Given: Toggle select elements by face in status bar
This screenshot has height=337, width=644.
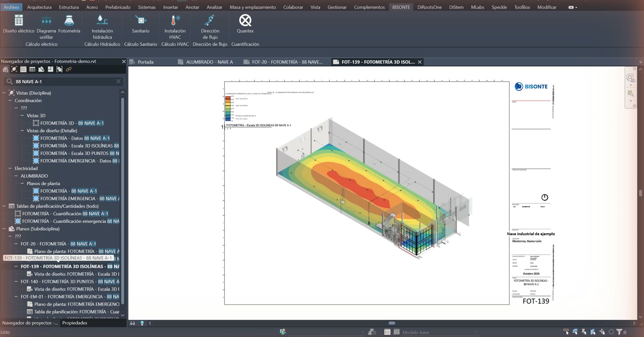Looking at the screenshot, I should tap(593, 332).
